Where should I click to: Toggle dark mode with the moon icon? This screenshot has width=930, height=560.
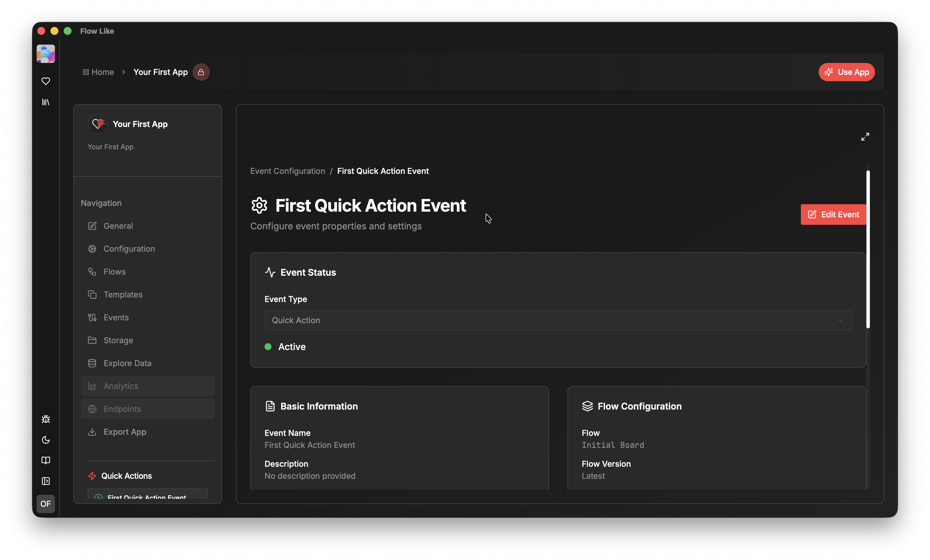pos(46,440)
